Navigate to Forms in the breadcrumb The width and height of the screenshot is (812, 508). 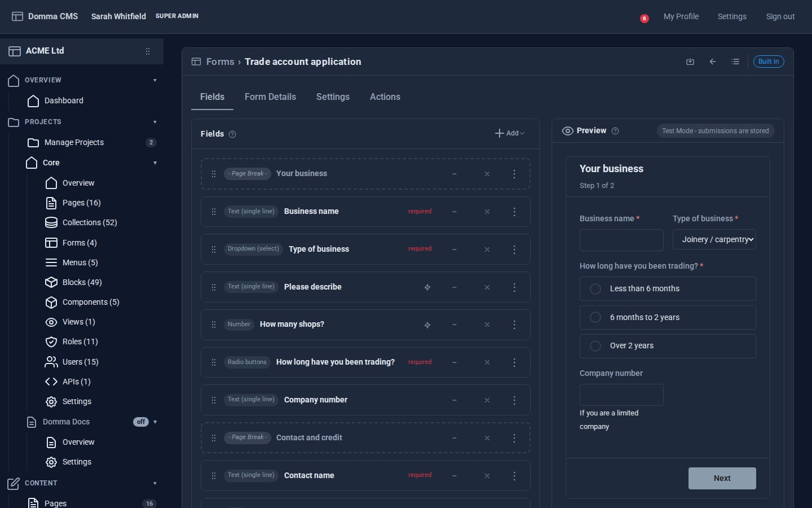click(220, 62)
